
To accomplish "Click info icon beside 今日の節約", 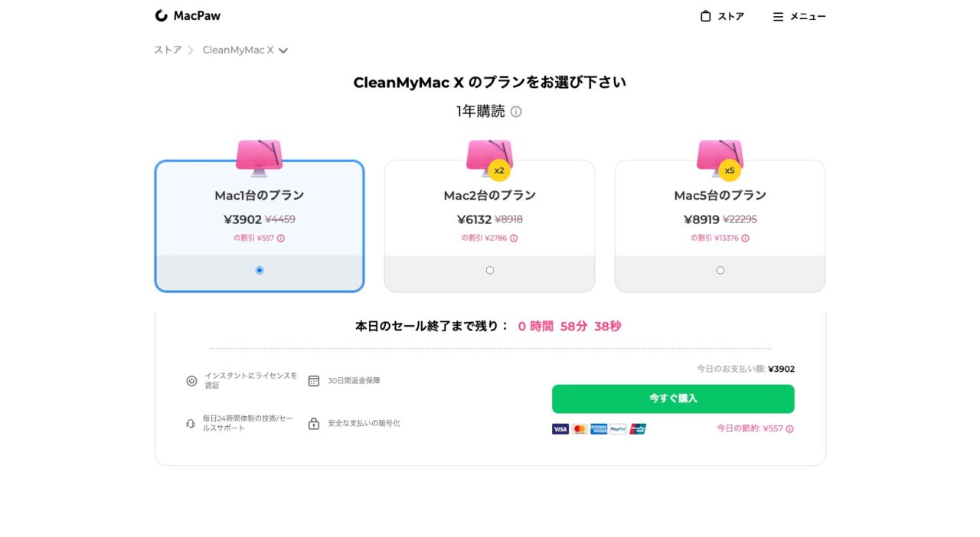I will coord(790,429).
